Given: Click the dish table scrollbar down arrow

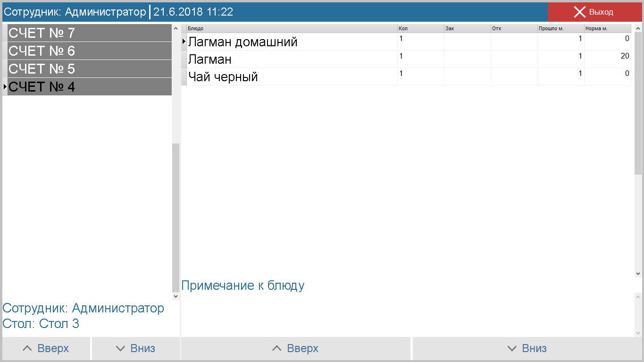Looking at the screenshot, I should [638, 273].
